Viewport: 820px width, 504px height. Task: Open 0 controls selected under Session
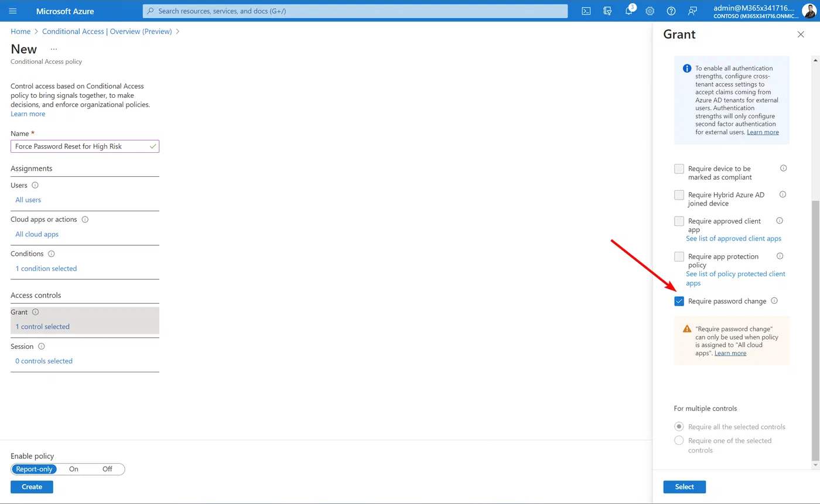pyautogui.click(x=44, y=361)
